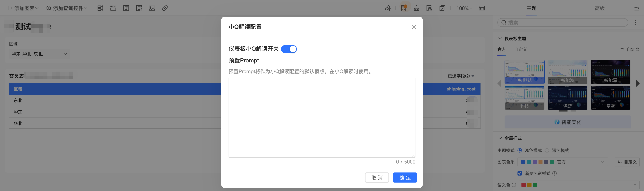Click the 区域 column header in 交叉表
644x191 pixels.
coord(18,89)
